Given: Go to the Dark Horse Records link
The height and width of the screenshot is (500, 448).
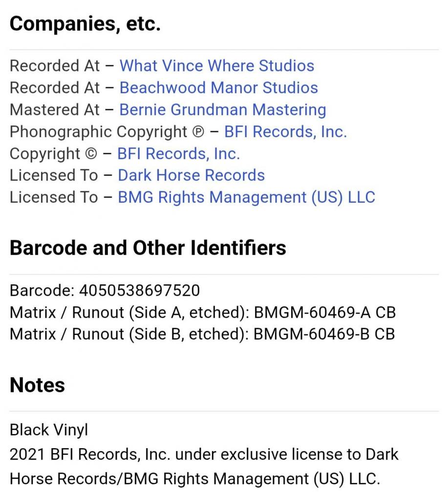Looking at the screenshot, I should tap(191, 175).
